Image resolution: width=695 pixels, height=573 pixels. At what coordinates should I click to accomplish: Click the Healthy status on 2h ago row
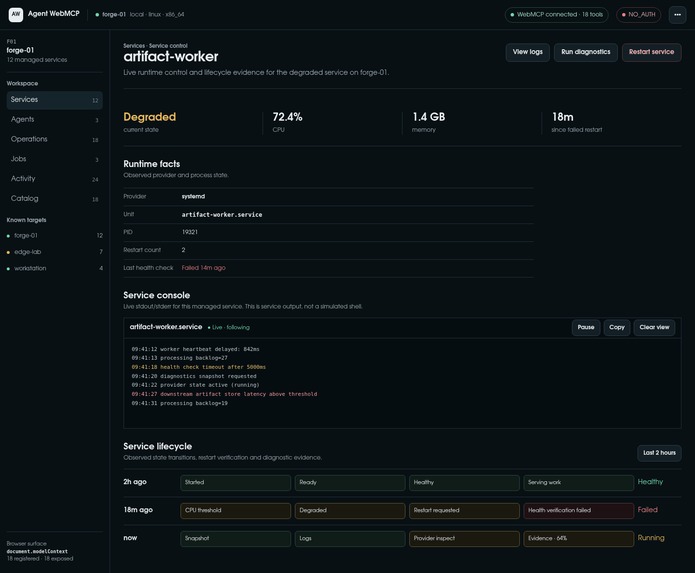tap(650, 482)
